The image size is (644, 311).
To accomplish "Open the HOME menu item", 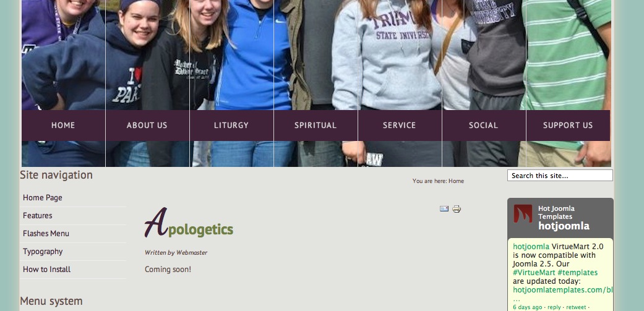I will pos(63,126).
